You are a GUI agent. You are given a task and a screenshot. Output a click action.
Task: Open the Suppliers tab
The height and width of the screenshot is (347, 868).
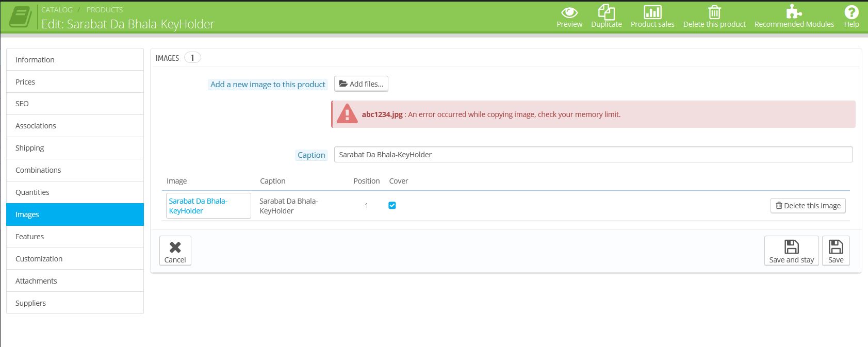[x=75, y=303]
